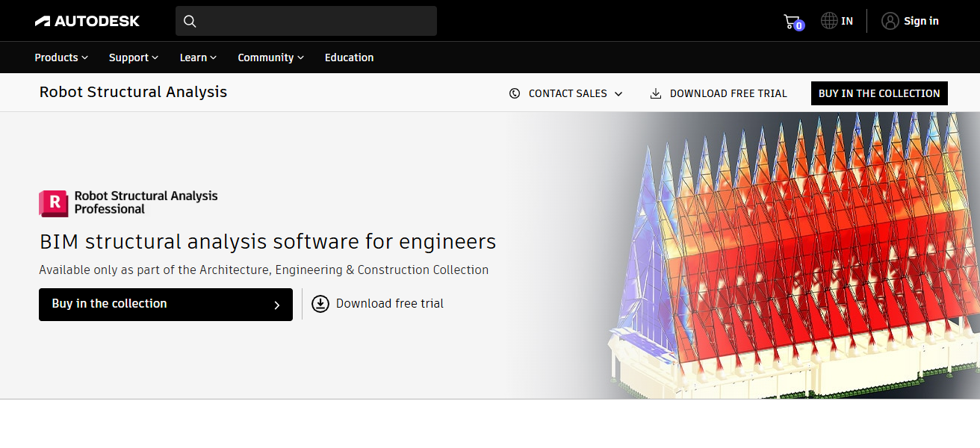This screenshot has width=980, height=448.
Task: Open the Contact Sales dropdown chevron
Action: pos(618,93)
